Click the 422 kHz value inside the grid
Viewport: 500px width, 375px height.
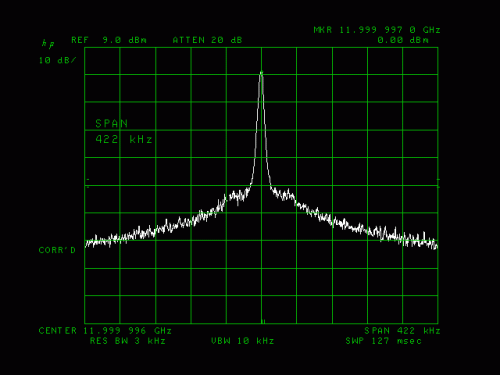click(124, 139)
